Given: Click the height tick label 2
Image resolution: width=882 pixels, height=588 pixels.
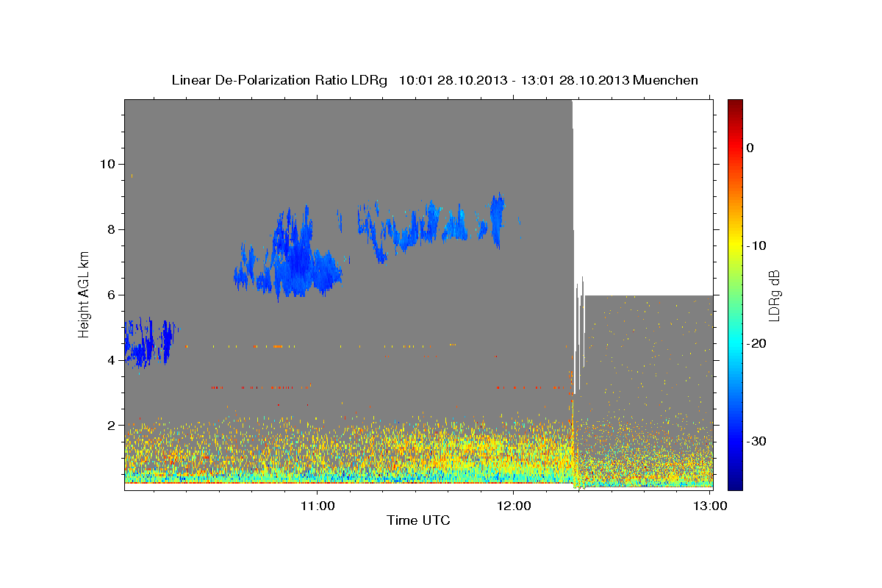Looking at the screenshot, I should click(x=111, y=426).
